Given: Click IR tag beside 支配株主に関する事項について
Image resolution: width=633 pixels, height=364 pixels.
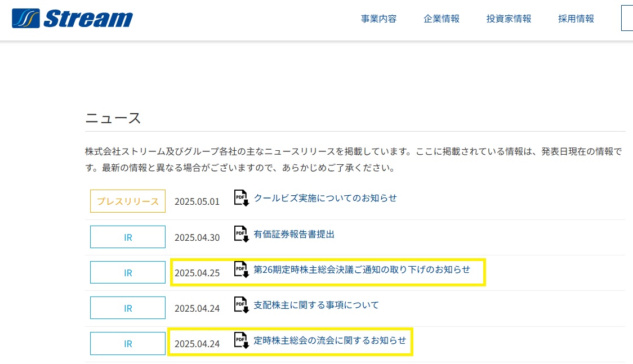Looking at the screenshot, I should click(x=128, y=308).
